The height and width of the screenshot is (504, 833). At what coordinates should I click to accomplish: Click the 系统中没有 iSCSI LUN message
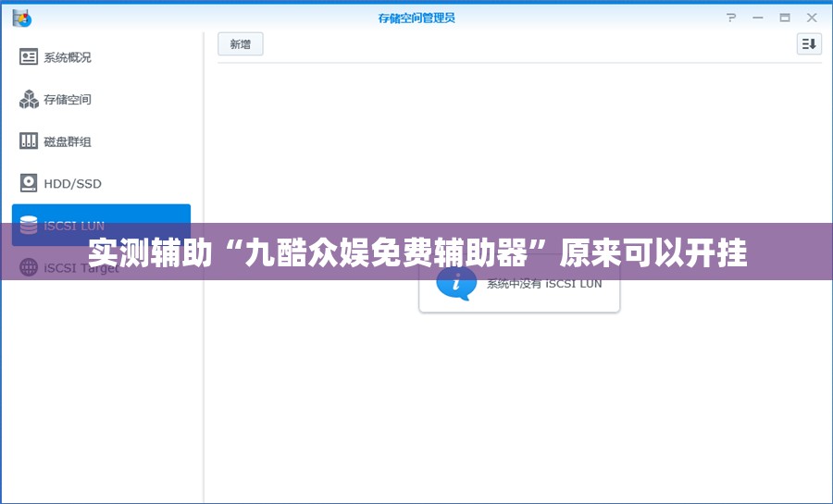click(544, 284)
